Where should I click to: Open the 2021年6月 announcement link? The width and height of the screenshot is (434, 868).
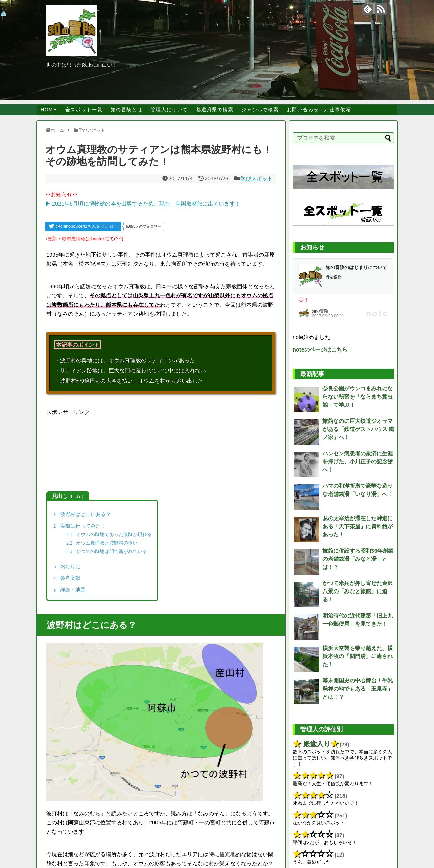tap(143, 203)
